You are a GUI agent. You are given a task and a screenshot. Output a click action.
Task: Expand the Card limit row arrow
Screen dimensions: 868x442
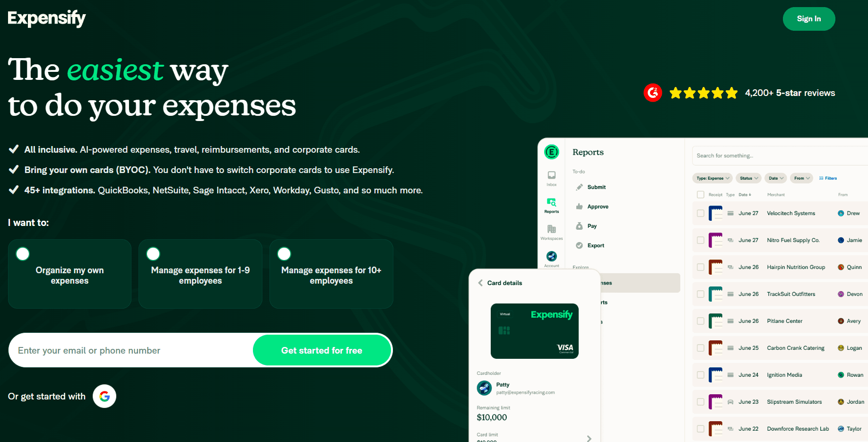coord(589,438)
